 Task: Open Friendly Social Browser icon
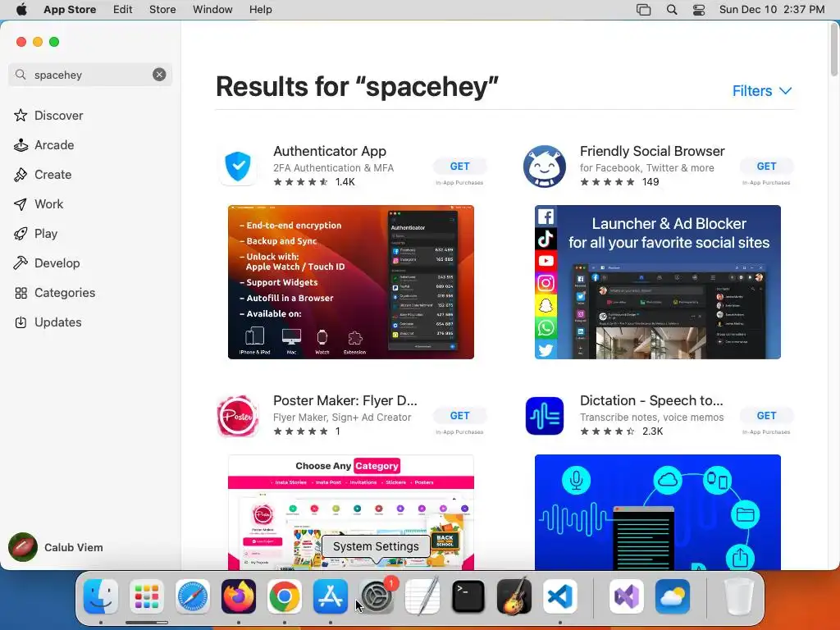tap(545, 166)
